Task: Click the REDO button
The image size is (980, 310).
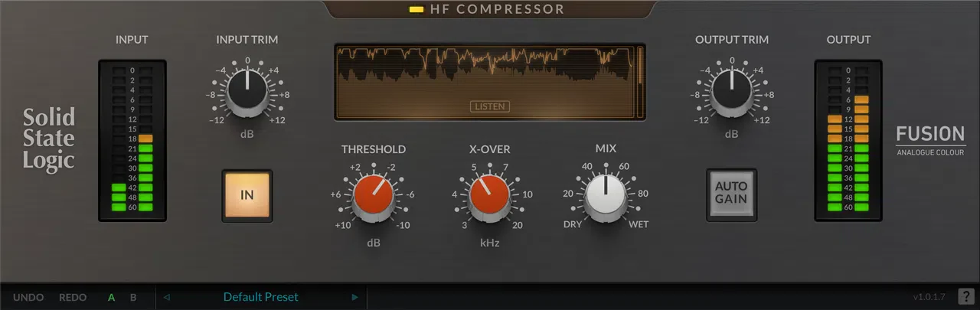Action: (73, 297)
